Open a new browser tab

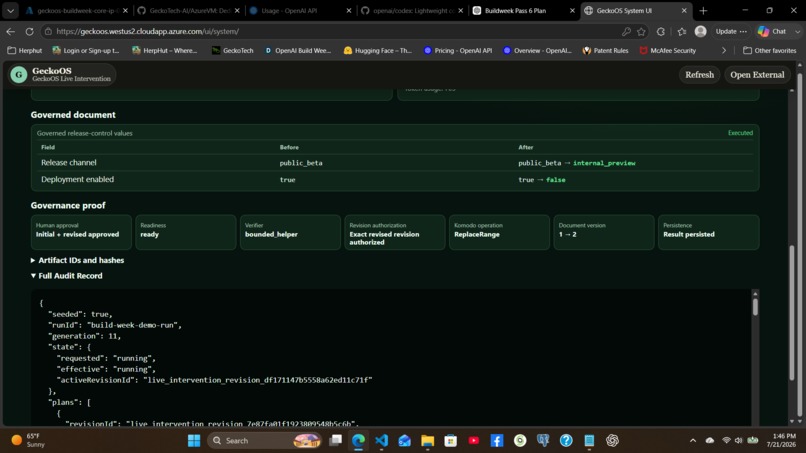pyautogui.click(x=703, y=10)
